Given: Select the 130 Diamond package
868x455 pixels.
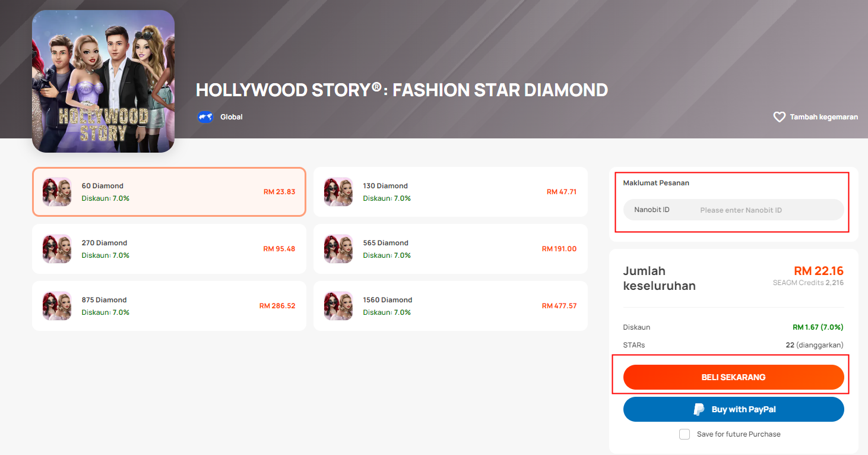Looking at the screenshot, I should pyautogui.click(x=451, y=192).
